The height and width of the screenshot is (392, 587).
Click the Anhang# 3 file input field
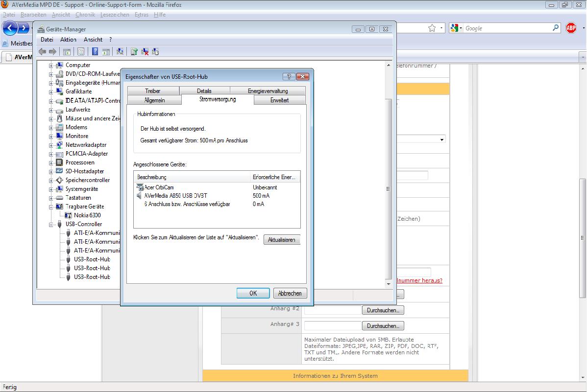(333, 326)
